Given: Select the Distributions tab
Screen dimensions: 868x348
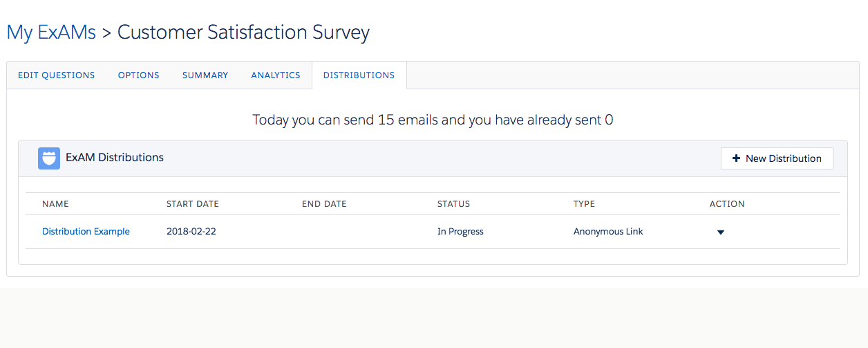Looking at the screenshot, I should [359, 75].
